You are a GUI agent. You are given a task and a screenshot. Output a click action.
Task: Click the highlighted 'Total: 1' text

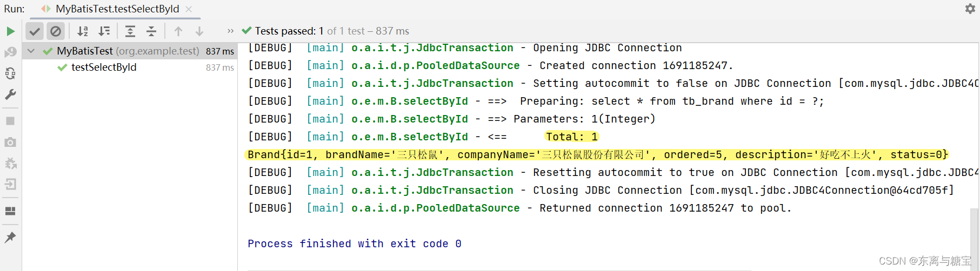click(571, 137)
